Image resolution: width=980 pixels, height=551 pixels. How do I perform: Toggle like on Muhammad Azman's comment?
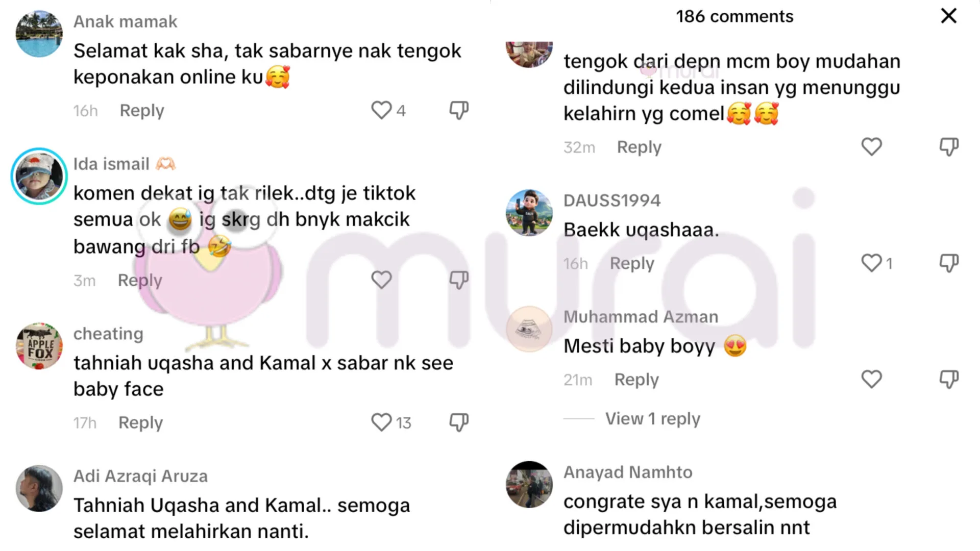tap(871, 380)
